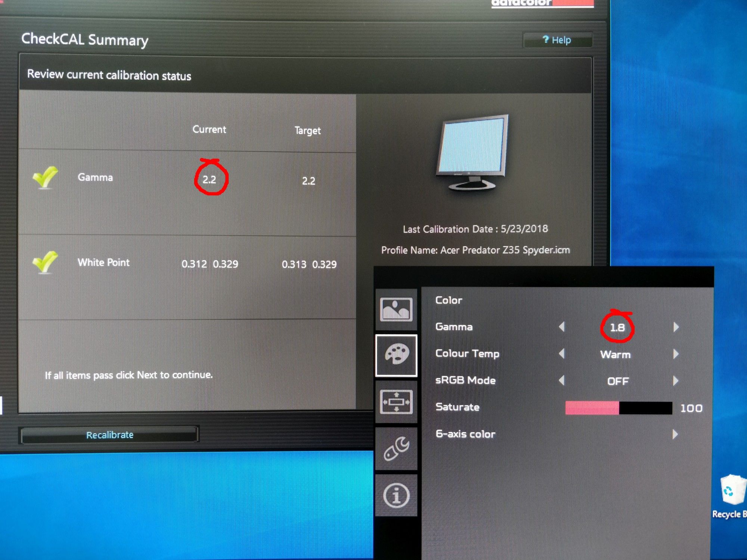The height and width of the screenshot is (560, 747).
Task: Open the OSD position settings icon
Action: coord(396,402)
